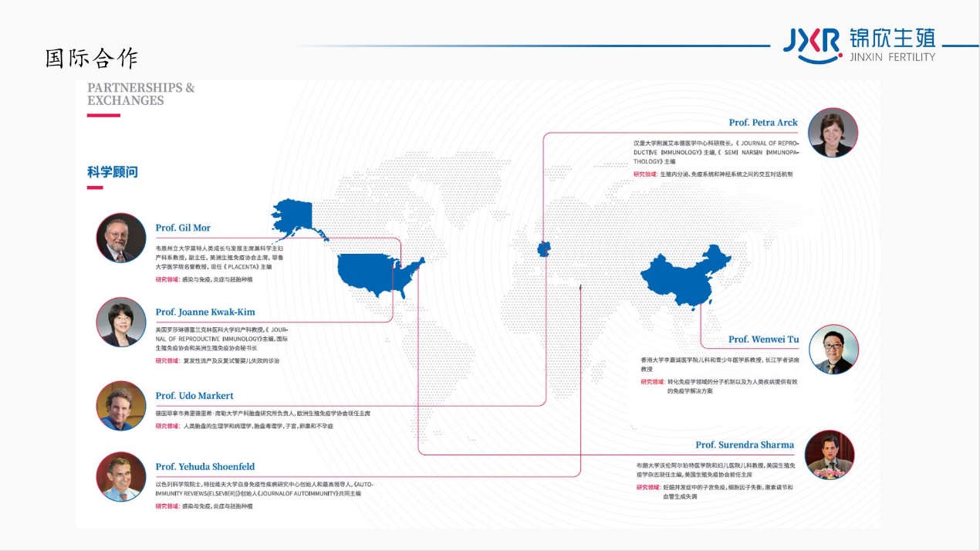Select the blue contiguous United States shape
The height and width of the screenshot is (551, 980).
[380, 275]
